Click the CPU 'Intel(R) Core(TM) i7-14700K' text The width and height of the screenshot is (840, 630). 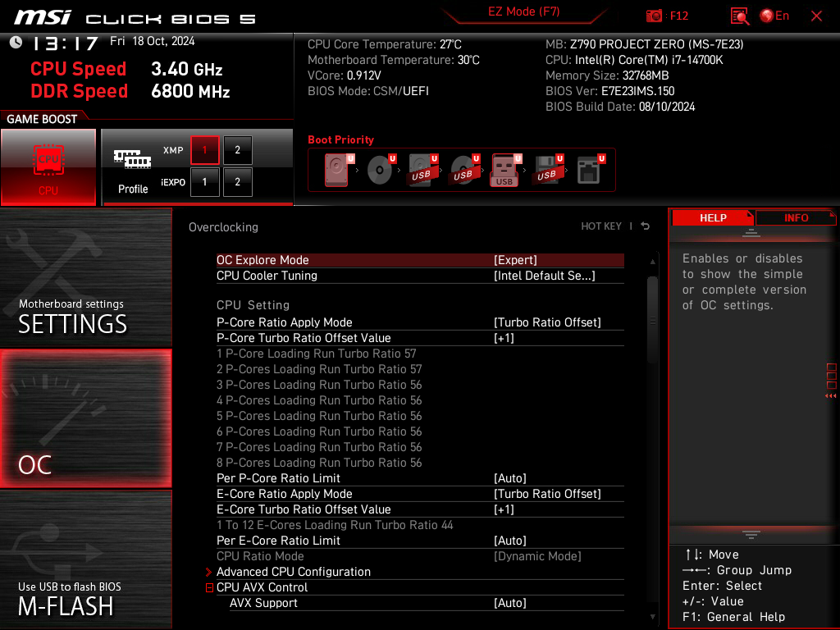649,60
